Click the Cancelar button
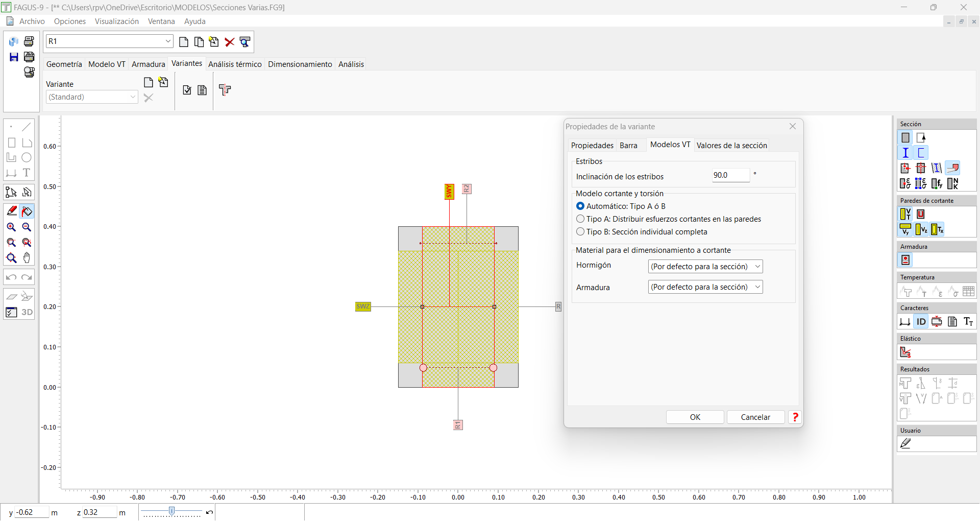Screen dimensions: 980x521 coord(755,417)
